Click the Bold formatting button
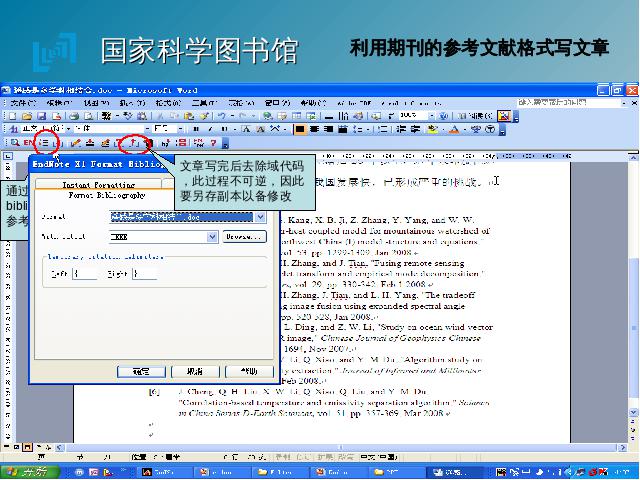This screenshot has width=640, height=480. click(196, 130)
